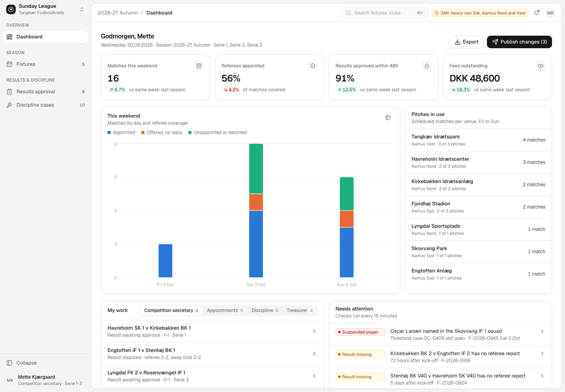Switch to the Appointments tab

click(x=225, y=310)
